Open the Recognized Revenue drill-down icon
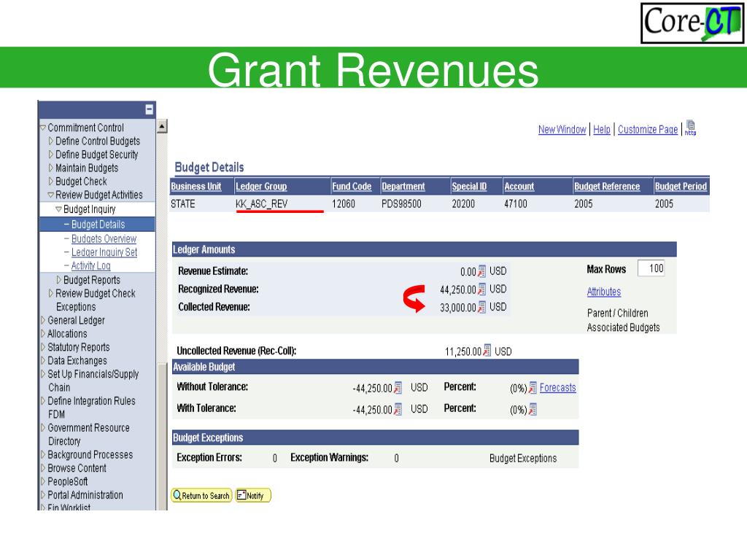Screen dimensions: 747x560 click(x=481, y=289)
